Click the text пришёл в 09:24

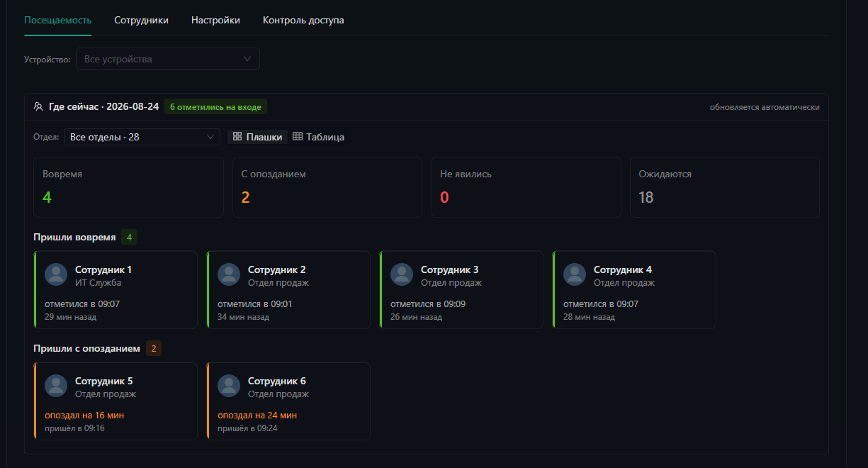tap(247, 428)
